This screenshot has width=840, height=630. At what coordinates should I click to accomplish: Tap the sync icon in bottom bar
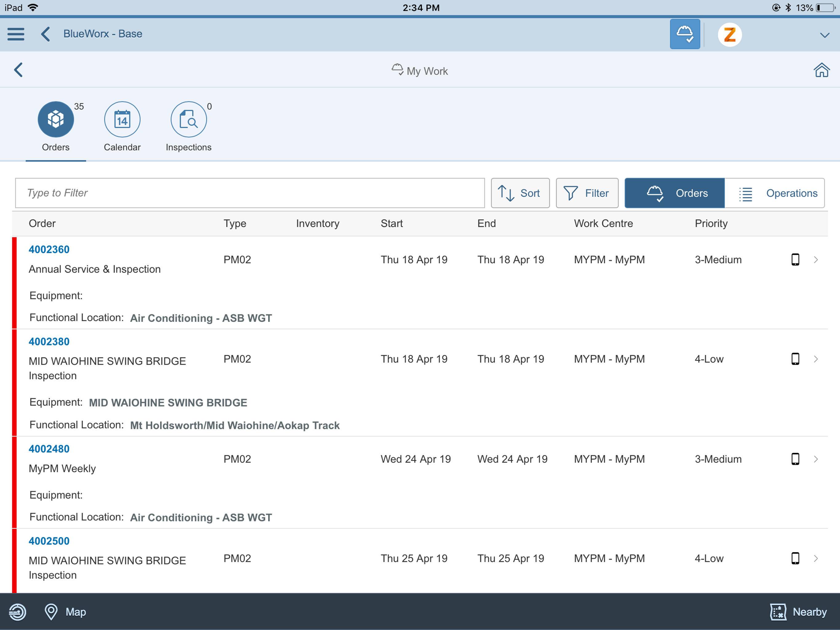18,612
